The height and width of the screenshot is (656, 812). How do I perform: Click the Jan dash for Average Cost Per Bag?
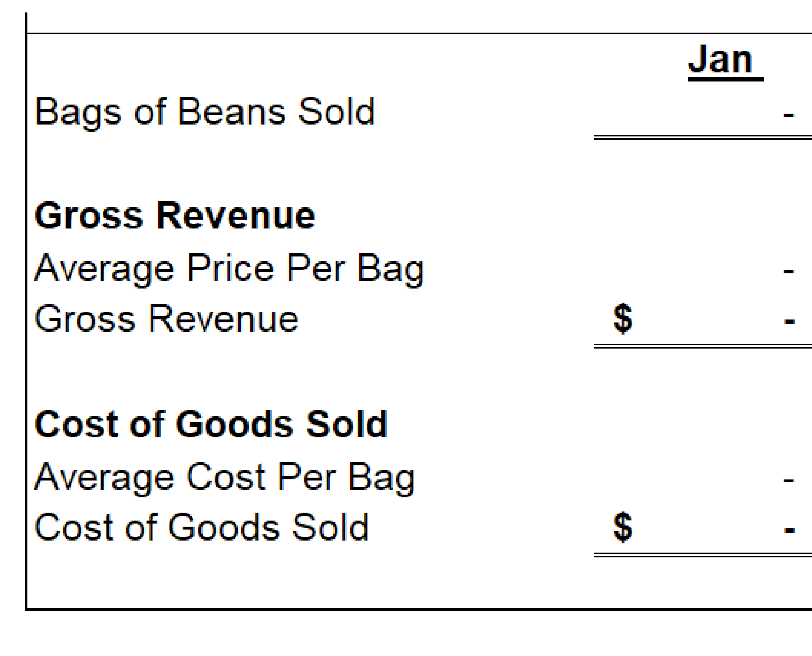click(789, 480)
